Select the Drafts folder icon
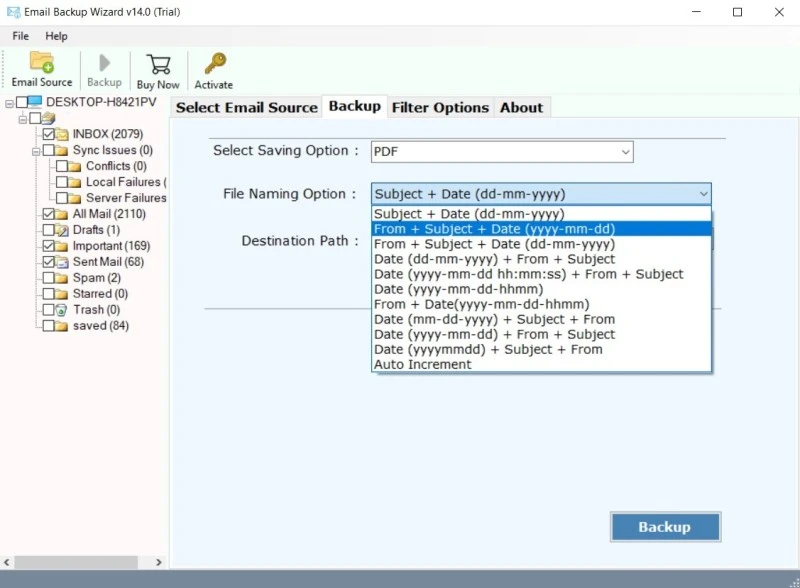Image resolution: width=800 pixels, height=588 pixels. coord(62,230)
